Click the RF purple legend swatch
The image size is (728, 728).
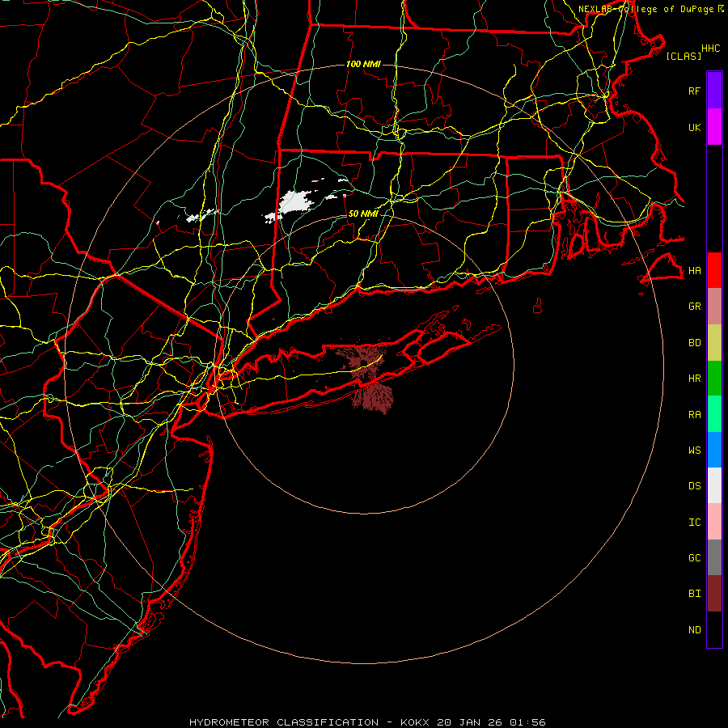click(714, 91)
